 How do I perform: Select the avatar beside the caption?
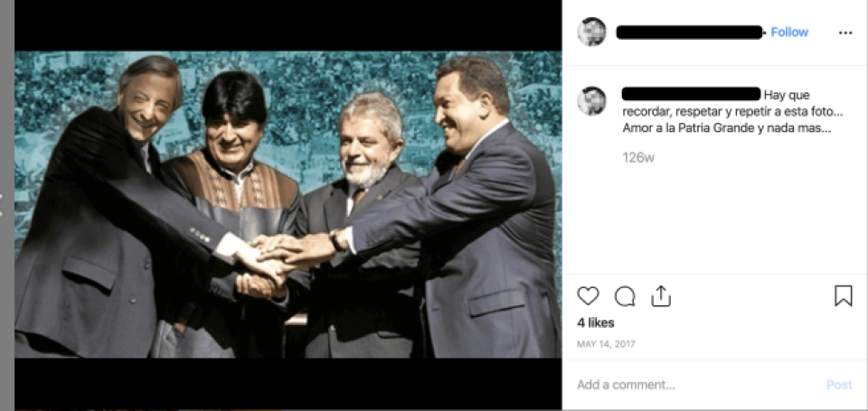tap(591, 101)
